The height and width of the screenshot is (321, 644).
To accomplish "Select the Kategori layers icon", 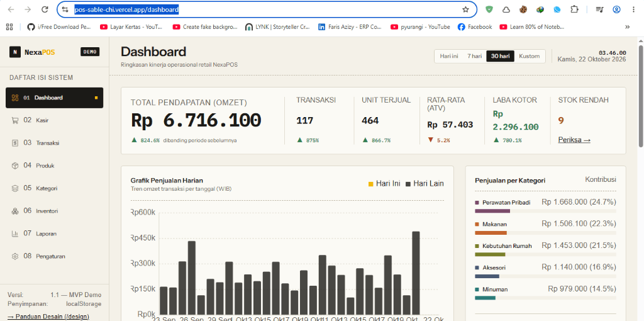I will point(15,188).
